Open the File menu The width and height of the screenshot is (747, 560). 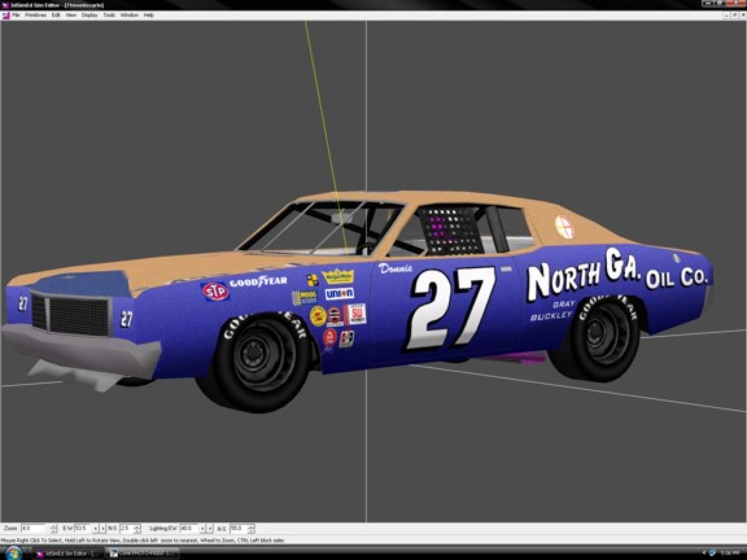pyautogui.click(x=16, y=15)
